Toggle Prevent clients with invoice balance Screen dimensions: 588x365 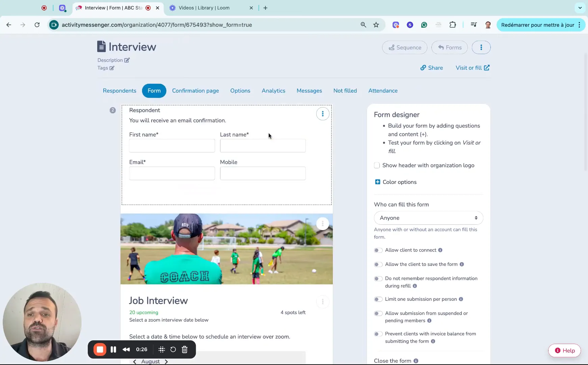[378, 334]
